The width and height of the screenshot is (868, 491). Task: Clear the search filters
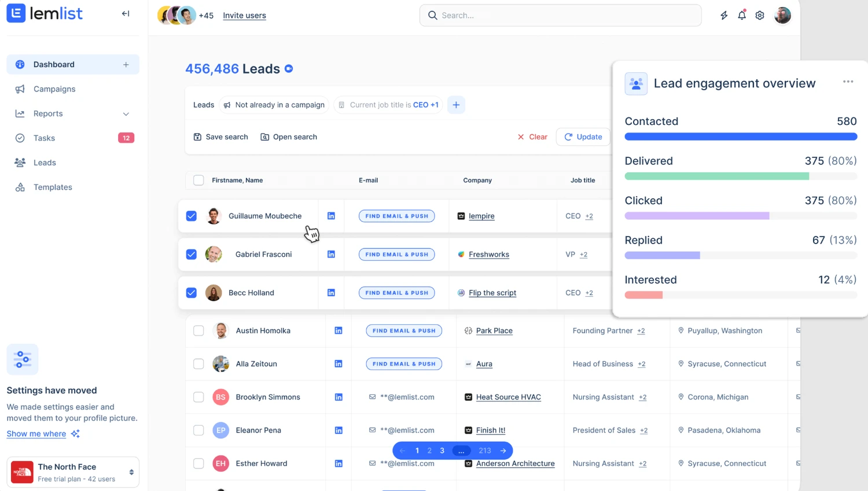coord(532,137)
